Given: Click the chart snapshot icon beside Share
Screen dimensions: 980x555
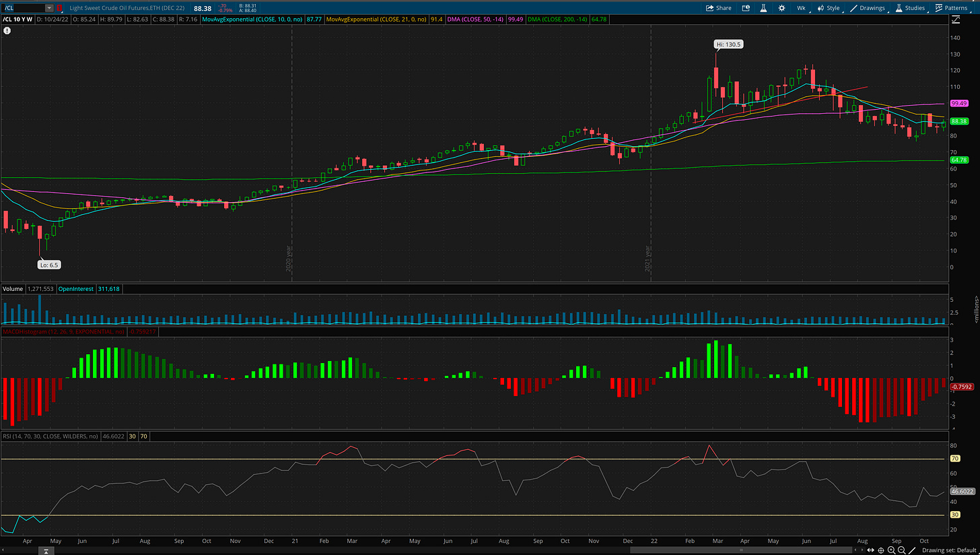Looking at the screenshot, I should click(746, 8).
